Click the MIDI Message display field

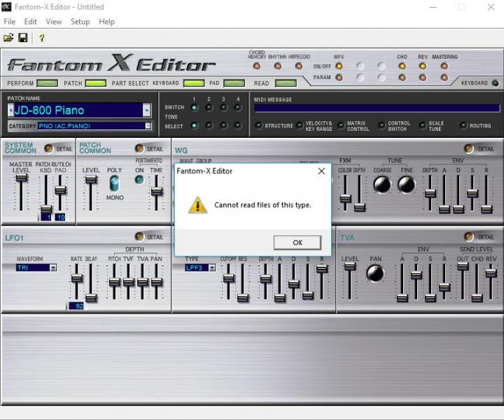(x=377, y=108)
